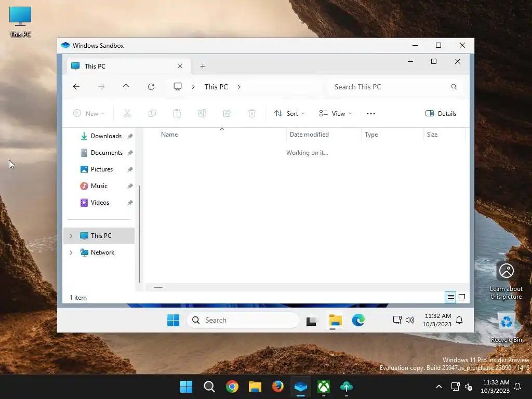Image resolution: width=532 pixels, height=399 pixels.
Task: Click the Copy icon in the toolbar
Action: click(152, 113)
